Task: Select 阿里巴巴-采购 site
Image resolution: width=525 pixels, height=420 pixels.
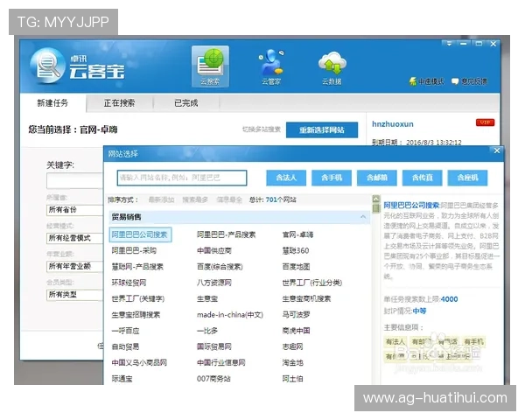Action: [x=134, y=251]
